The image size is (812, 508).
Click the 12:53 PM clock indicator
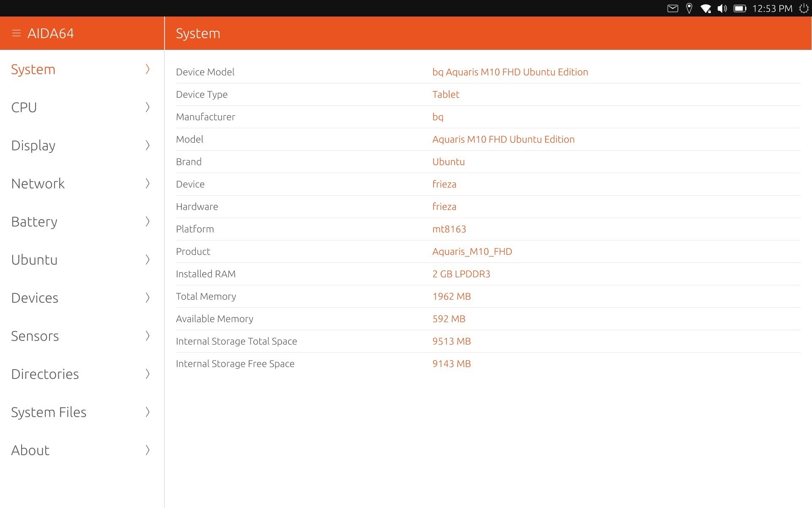pos(772,8)
